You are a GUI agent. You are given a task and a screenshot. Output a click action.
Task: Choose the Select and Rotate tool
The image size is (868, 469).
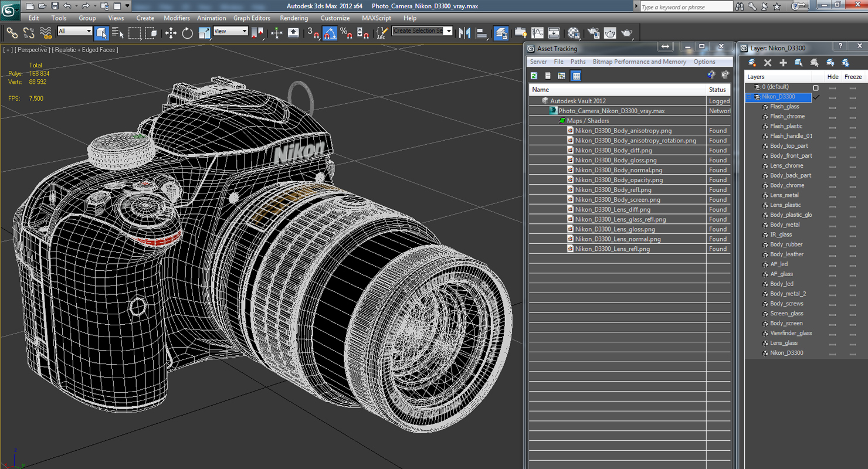coord(187,33)
